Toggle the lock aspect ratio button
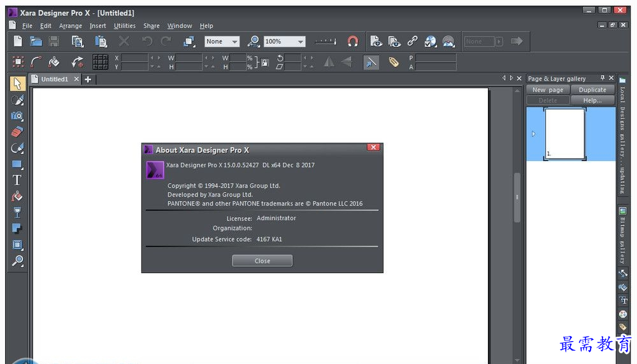This screenshot has width=637, height=364. point(264,62)
